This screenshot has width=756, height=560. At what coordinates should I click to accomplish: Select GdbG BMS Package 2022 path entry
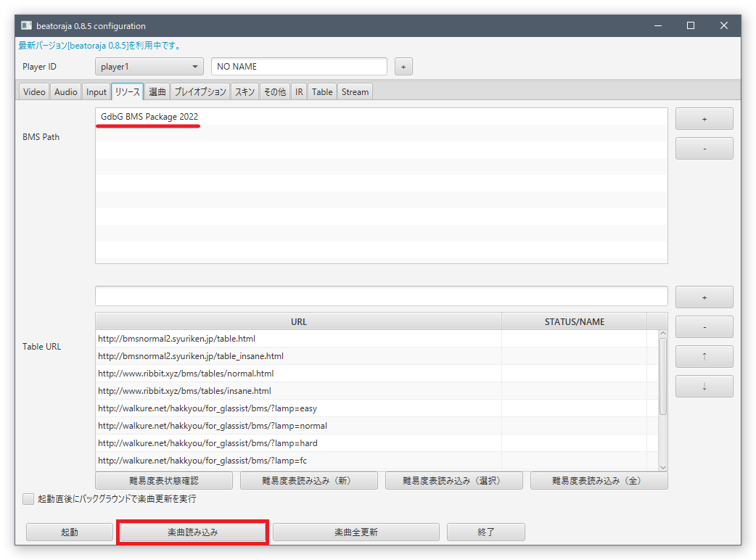149,117
